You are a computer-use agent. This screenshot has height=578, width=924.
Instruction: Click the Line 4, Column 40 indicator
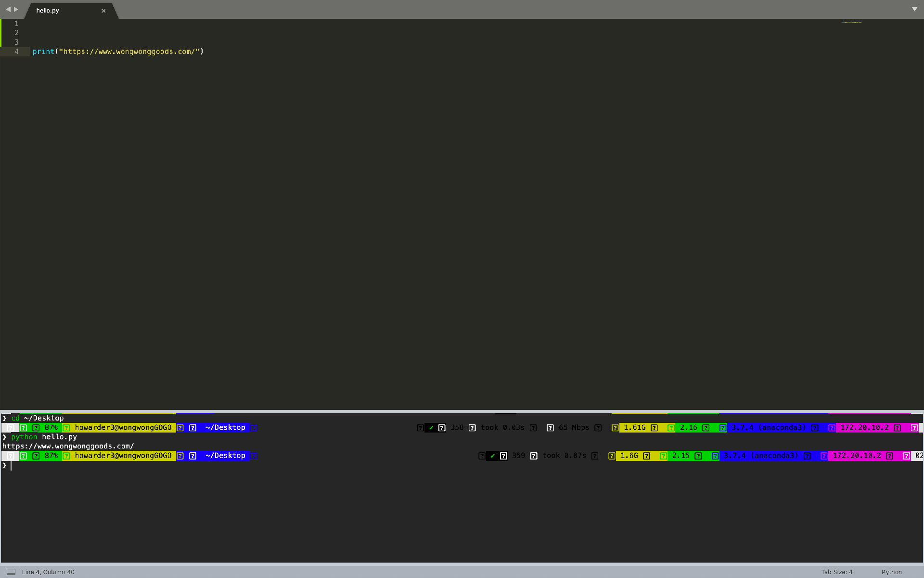pos(48,572)
